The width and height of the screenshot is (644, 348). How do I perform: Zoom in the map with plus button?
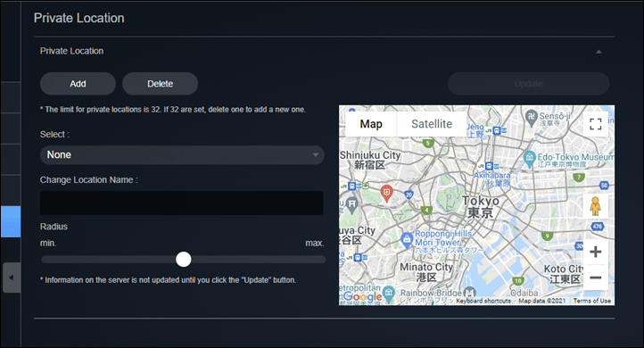(596, 252)
